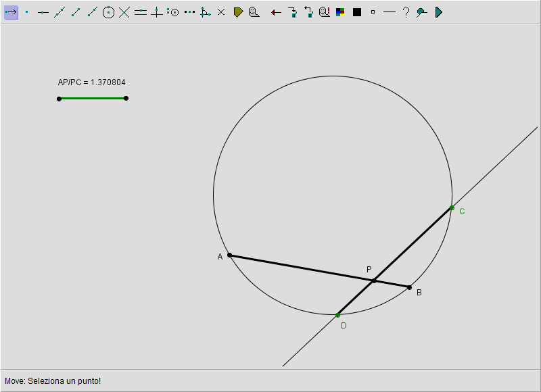Select the Perpendicular line tool
This screenshot has width=541, height=392.
157,12
